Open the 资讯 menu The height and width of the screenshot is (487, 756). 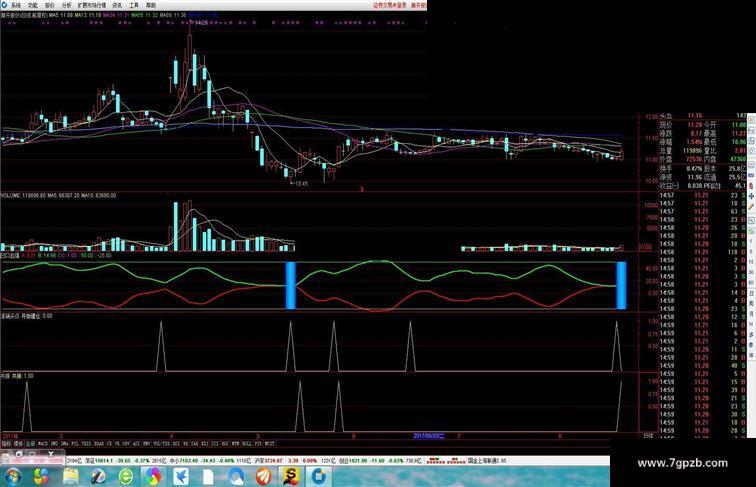tap(117, 5)
